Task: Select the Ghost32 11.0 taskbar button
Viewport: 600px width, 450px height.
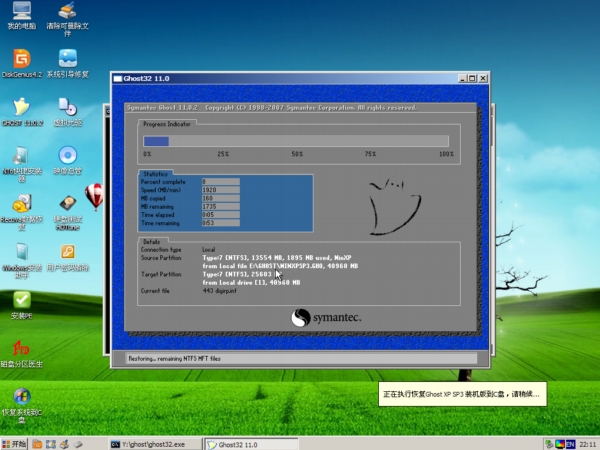Action: pos(251,444)
